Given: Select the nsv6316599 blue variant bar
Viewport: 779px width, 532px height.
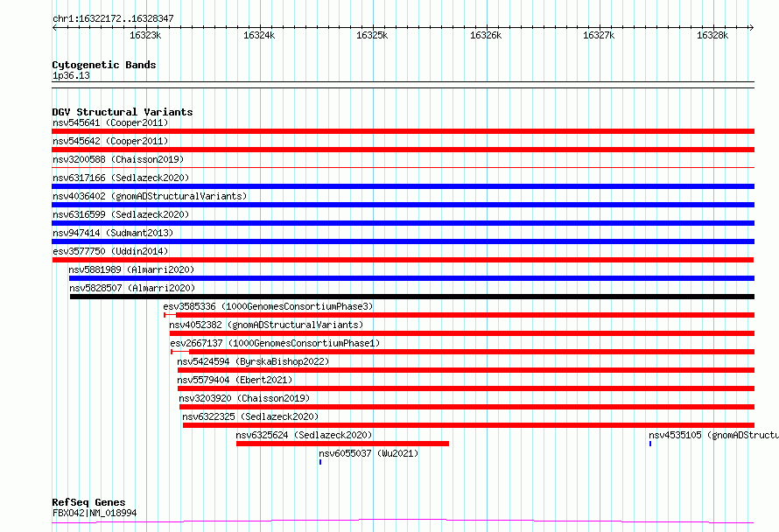Looking at the screenshot, I should pyautogui.click(x=403, y=223).
